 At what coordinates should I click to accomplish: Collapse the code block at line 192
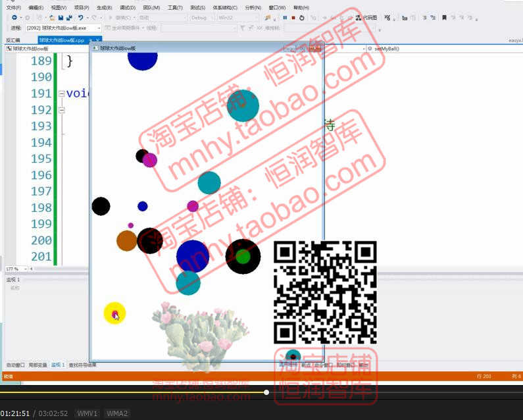[x=62, y=110]
